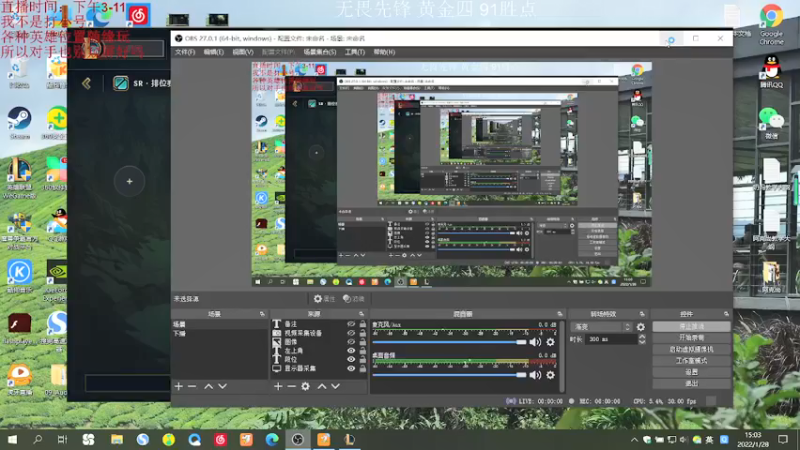Toggle lock on 显示器采集 source
This screenshot has width=800, height=450.
[x=362, y=368]
